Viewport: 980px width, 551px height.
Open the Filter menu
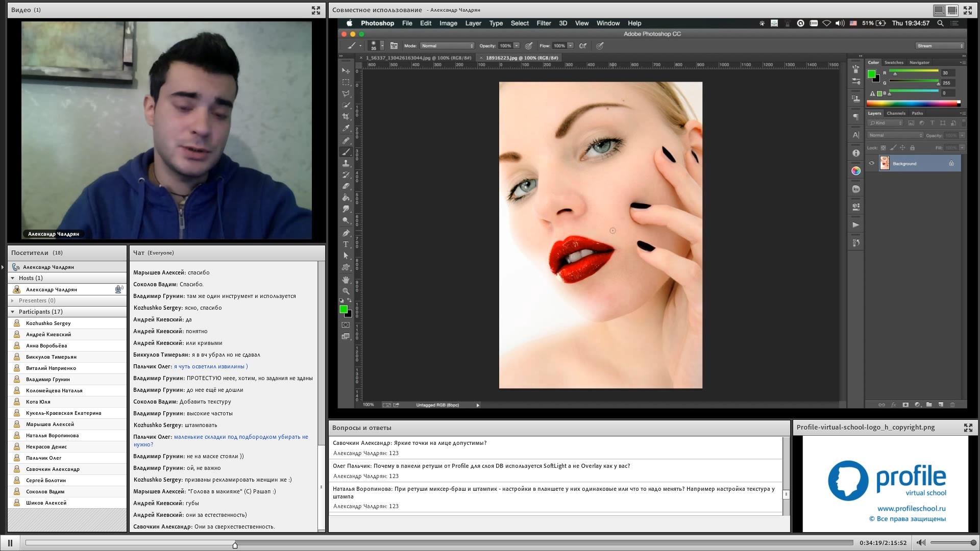click(544, 23)
